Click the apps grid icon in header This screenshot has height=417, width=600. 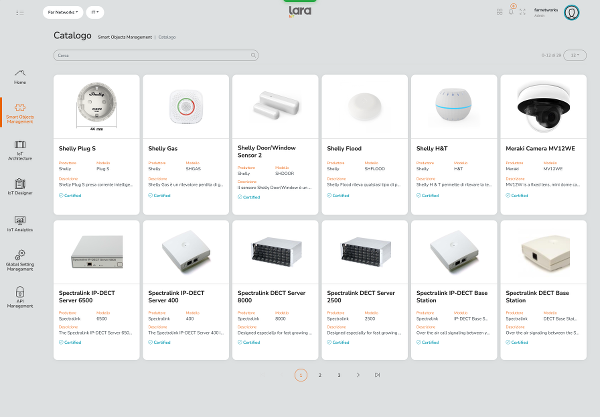(499, 12)
